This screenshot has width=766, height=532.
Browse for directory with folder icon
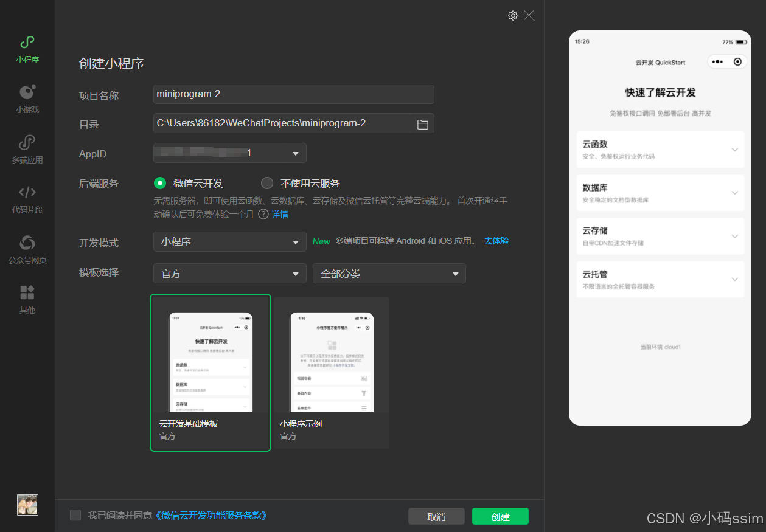[x=423, y=124]
